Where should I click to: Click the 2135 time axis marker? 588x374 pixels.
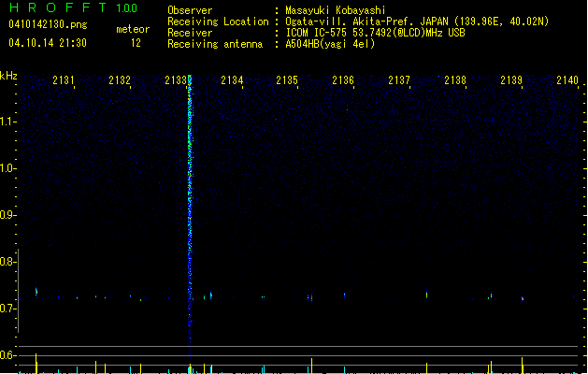287,80
